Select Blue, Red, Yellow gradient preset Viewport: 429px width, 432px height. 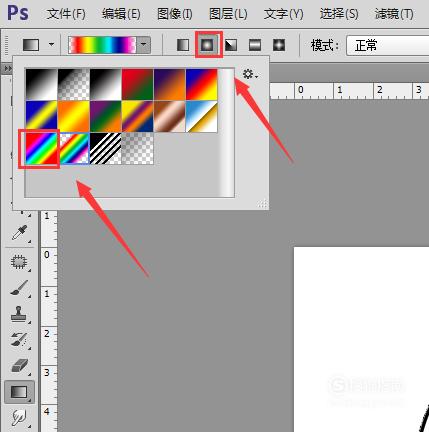202,84
